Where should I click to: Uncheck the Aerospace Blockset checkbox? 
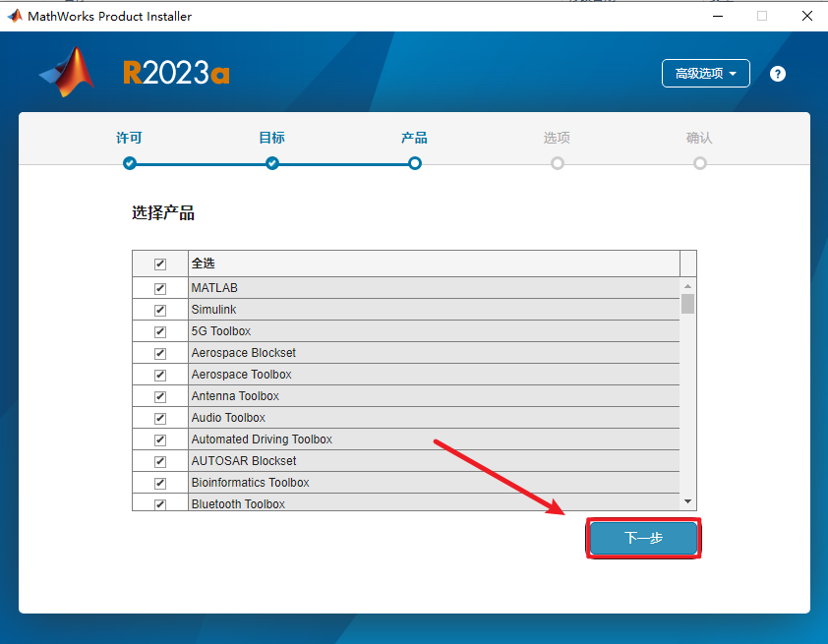pos(160,354)
